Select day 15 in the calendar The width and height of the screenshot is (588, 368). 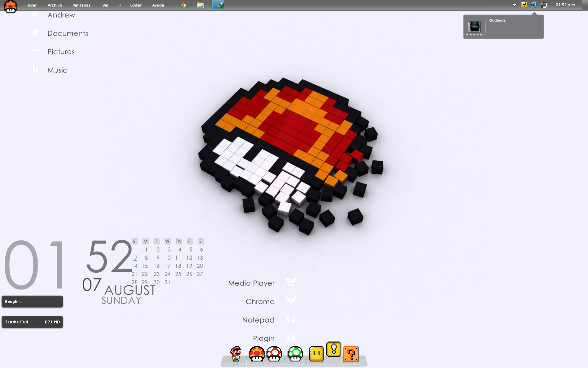tap(145, 266)
